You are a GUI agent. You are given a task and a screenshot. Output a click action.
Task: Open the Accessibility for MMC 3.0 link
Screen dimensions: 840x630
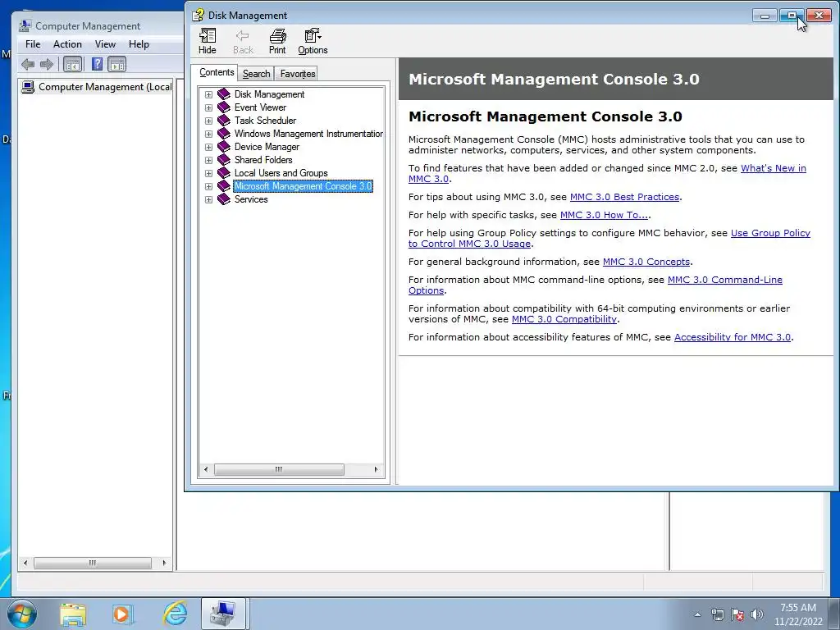(x=733, y=337)
